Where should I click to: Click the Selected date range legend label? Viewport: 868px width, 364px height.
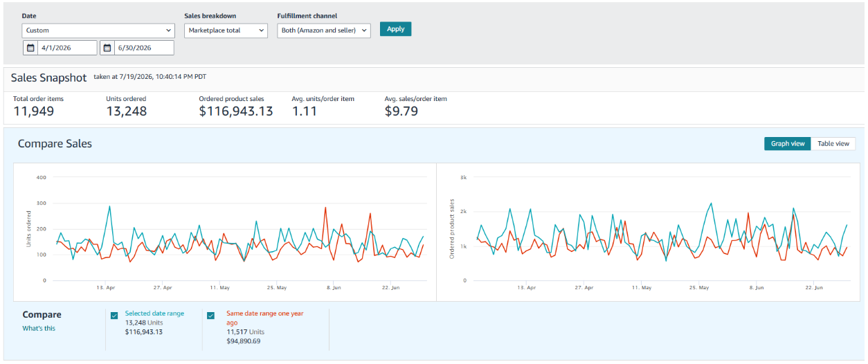point(154,313)
